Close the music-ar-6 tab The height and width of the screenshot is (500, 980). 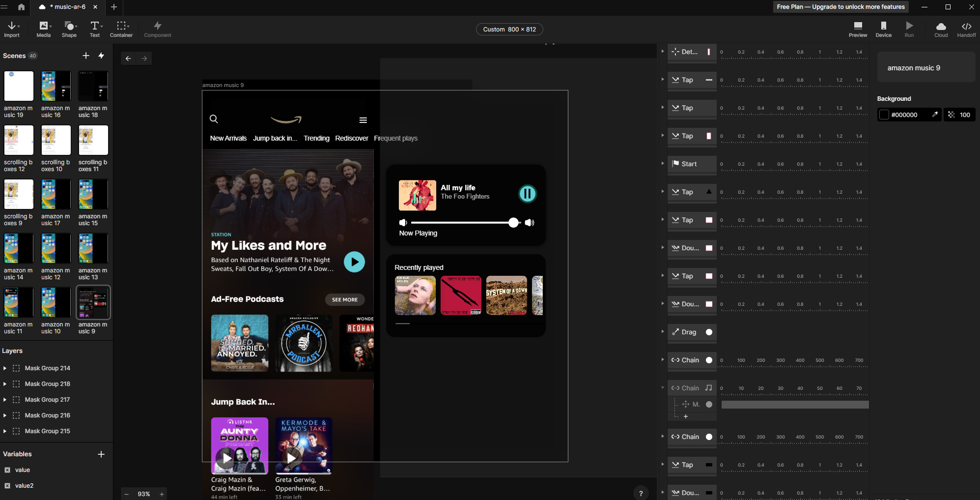[95, 7]
